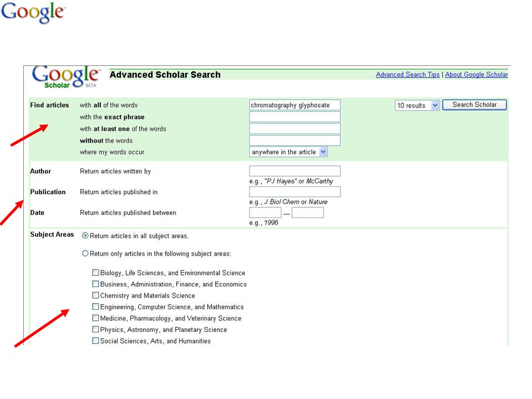Click the 'Advanced Scholar Search' heading
The image size is (532, 399).
click(x=165, y=75)
